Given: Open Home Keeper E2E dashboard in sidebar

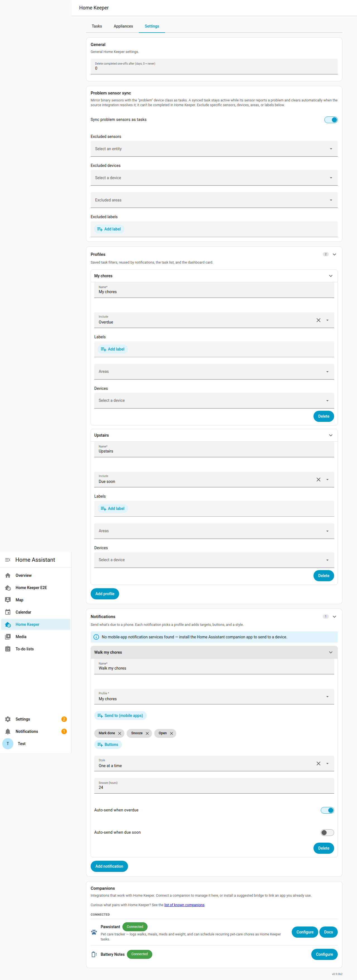Looking at the screenshot, I should pyautogui.click(x=35, y=587).
